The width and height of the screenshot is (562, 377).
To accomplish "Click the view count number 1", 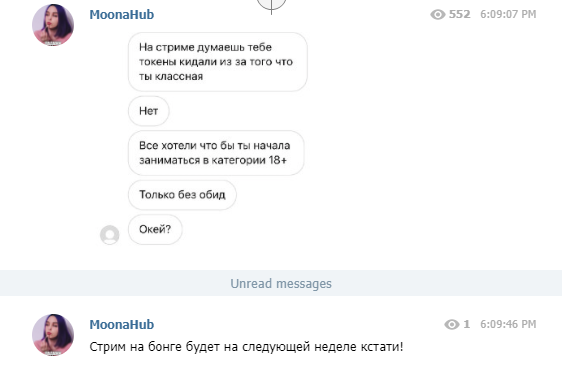I will click(x=466, y=324).
